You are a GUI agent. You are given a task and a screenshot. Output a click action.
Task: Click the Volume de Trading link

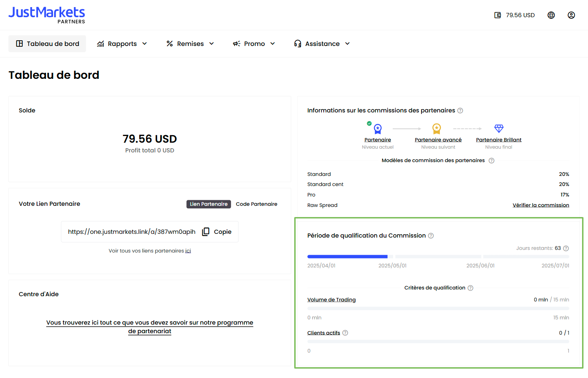coord(332,300)
